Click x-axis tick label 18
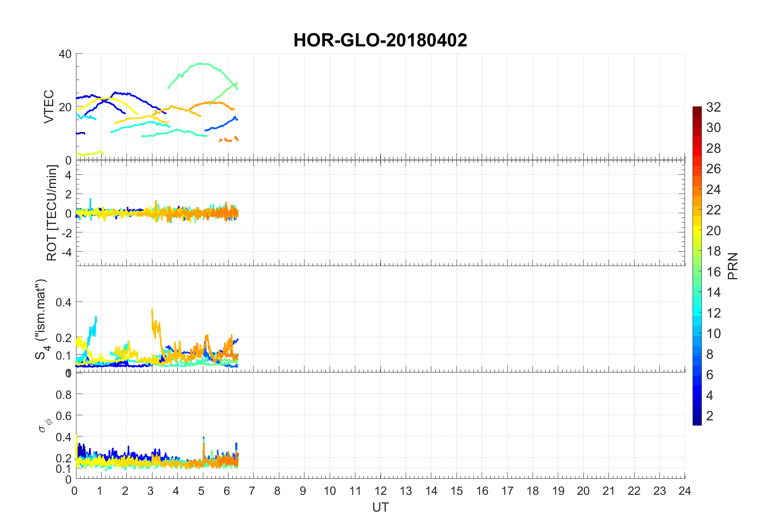 (x=532, y=491)
